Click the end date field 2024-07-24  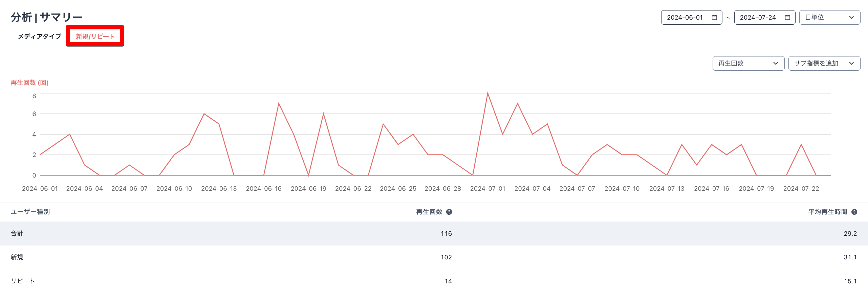click(x=758, y=18)
